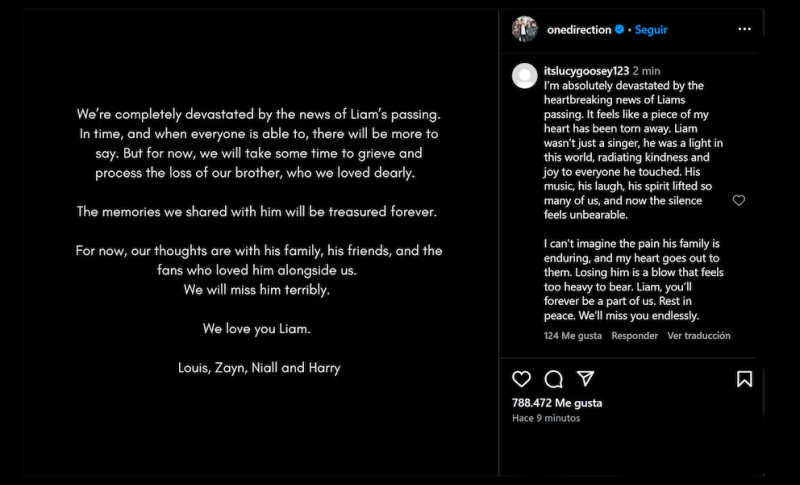Click the onedirection profile avatar
The image size is (800, 485).
tap(525, 29)
